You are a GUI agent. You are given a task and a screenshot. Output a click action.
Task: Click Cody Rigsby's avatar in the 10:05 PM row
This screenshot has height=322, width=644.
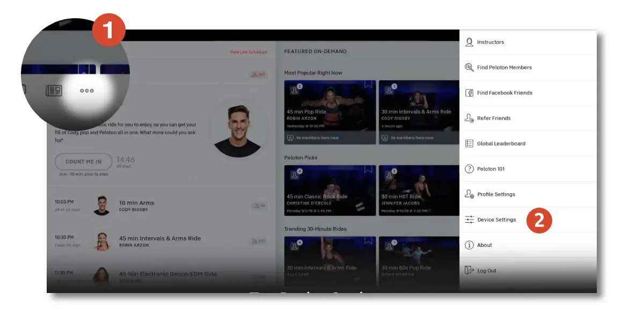point(101,206)
